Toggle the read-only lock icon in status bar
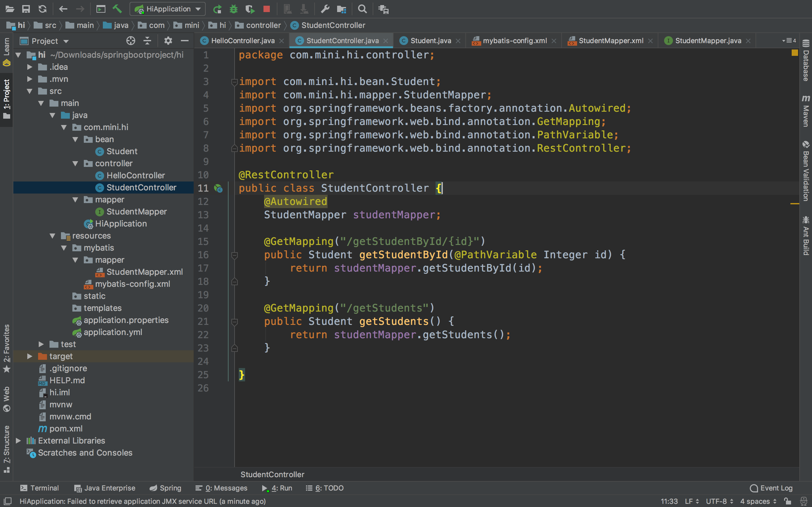The height and width of the screenshot is (507, 812). (x=788, y=501)
